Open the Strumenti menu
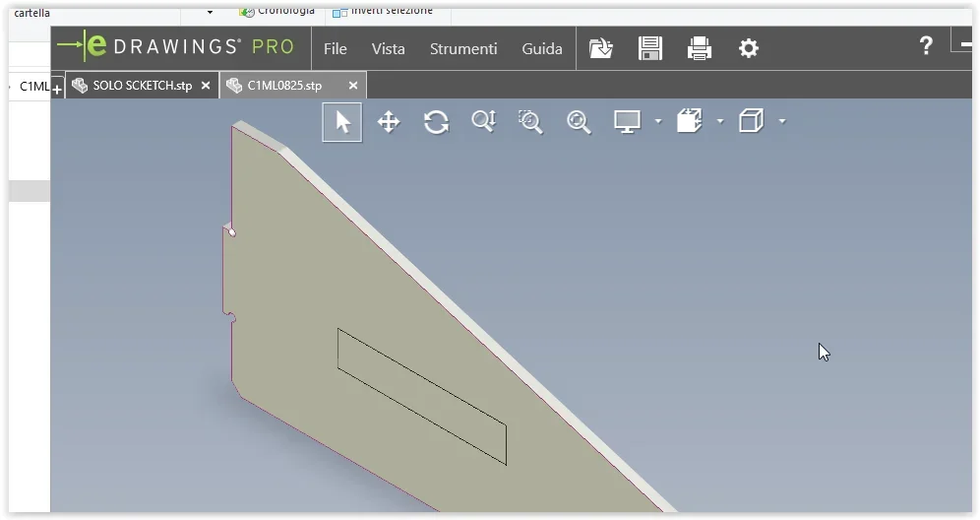Screen dimensions: 980x520 click(461, 48)
